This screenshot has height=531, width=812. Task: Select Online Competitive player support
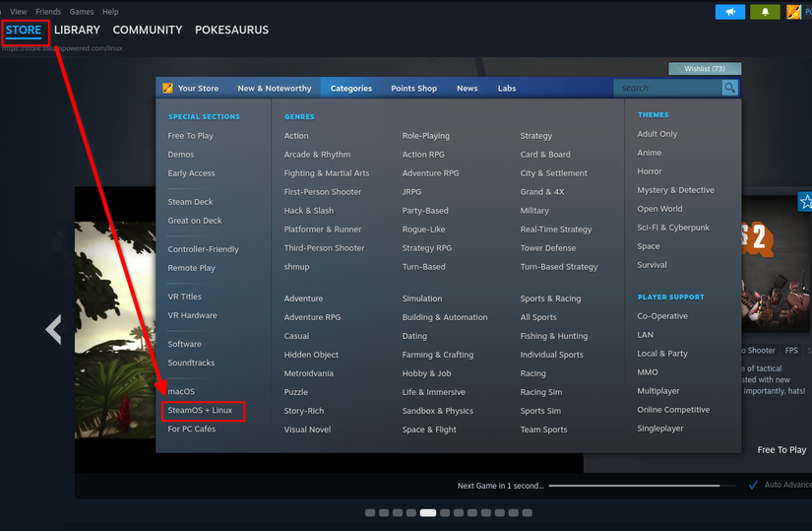[673, 410]
